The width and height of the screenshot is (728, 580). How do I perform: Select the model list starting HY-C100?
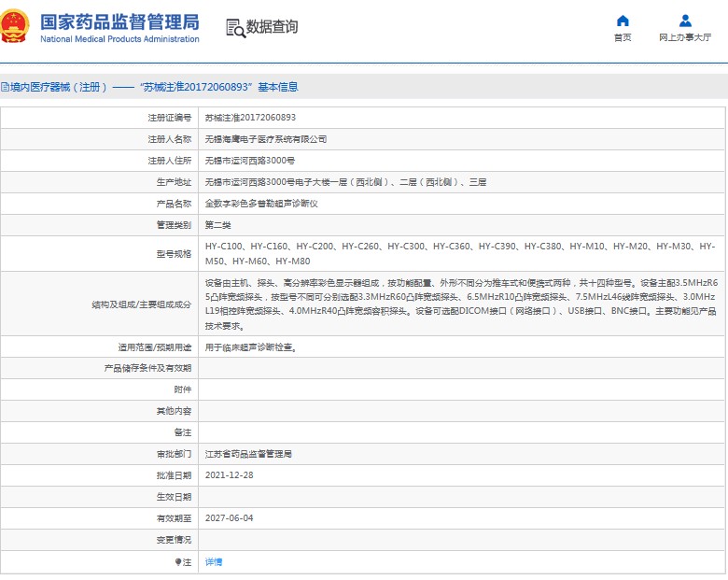[x=460, y=254]
